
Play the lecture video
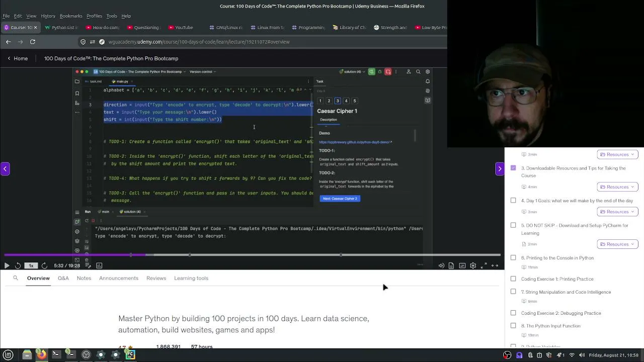[x=7, y=265]
